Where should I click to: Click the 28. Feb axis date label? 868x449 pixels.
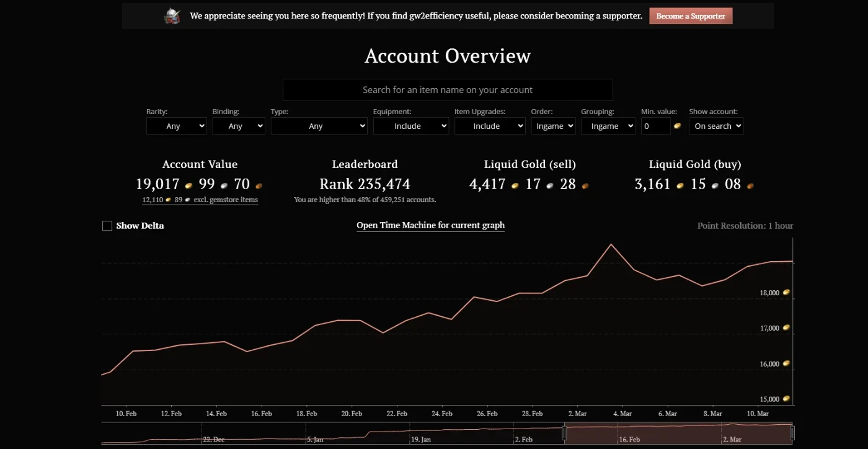pyautogui.click(x=533, y=414)
